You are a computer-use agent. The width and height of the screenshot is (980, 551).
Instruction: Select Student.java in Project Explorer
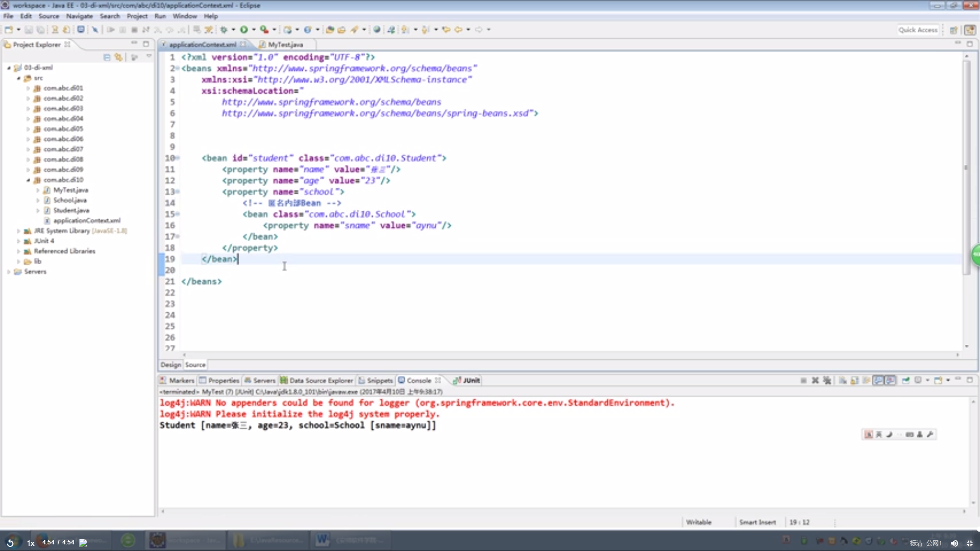[x=71, y=211]
